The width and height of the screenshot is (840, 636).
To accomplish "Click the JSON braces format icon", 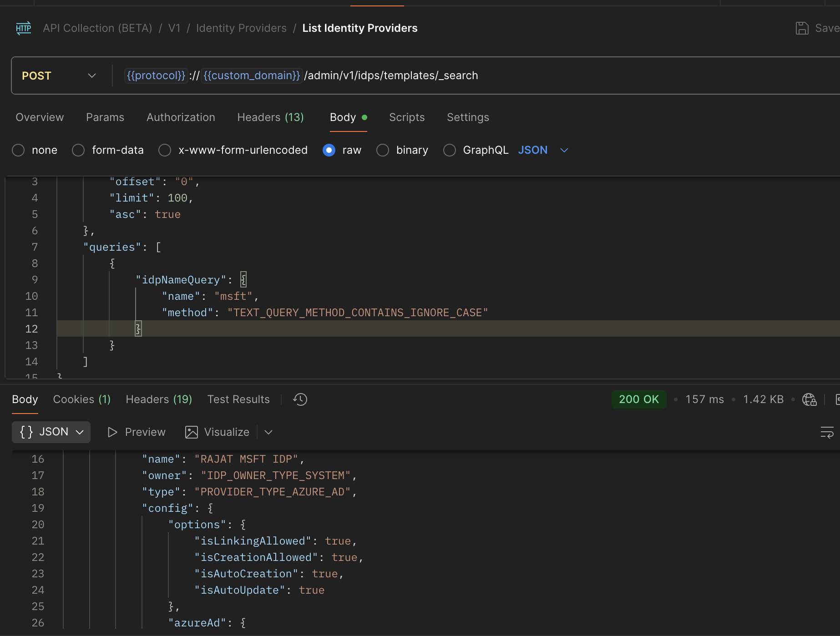I will [26, 432].
